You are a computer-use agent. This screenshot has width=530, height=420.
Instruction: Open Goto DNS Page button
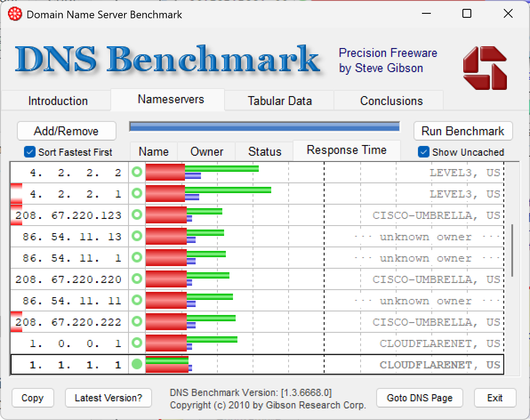[419, 398]
